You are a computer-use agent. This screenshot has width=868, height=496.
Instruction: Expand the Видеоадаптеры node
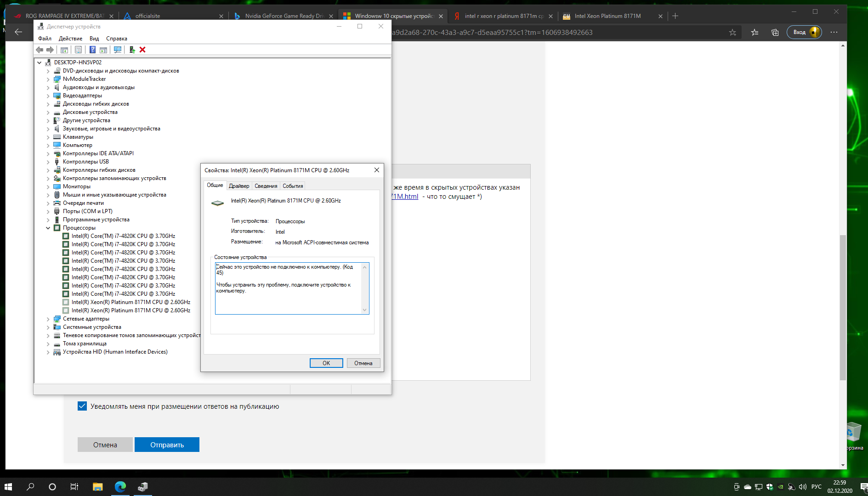48,96
